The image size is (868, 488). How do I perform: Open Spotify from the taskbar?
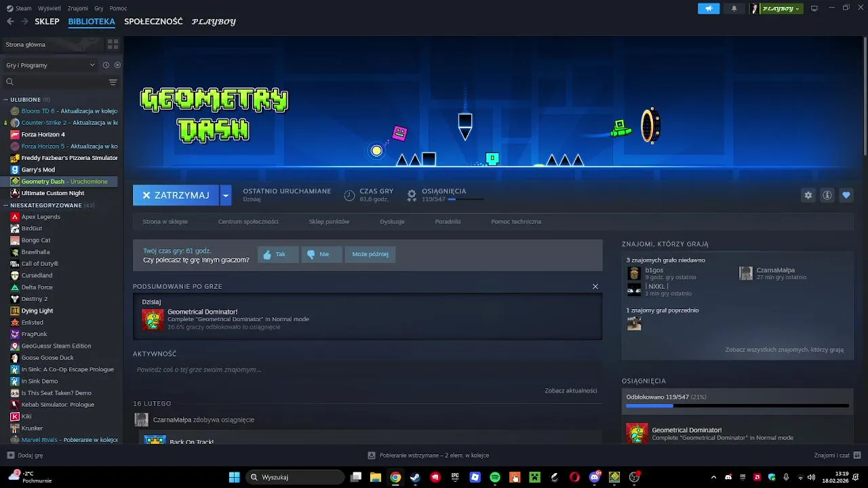tap(494, 477)
